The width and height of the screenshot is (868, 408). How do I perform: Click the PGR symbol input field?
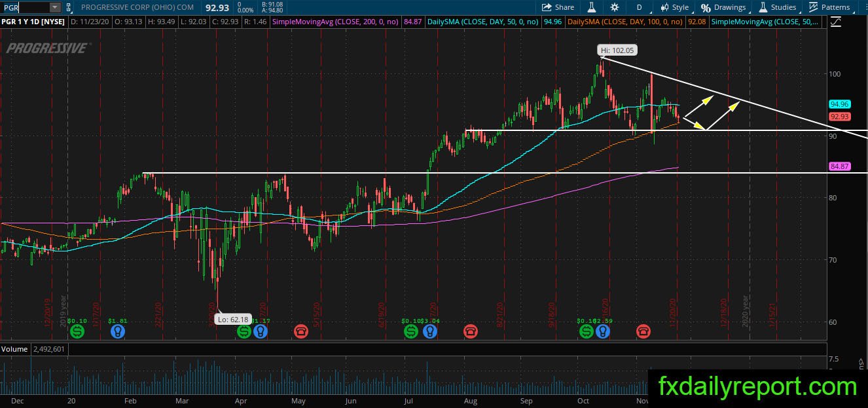click(24, 7)
